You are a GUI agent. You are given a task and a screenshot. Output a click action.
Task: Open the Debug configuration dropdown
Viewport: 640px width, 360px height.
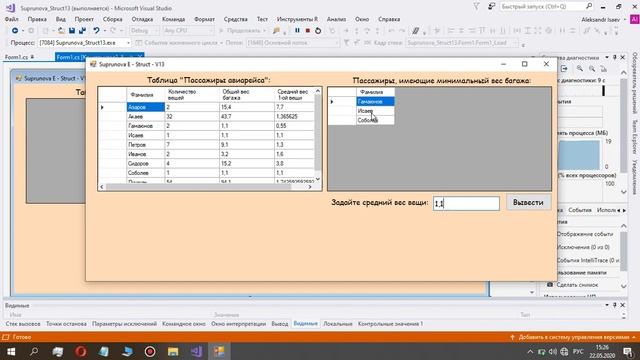[144, 31]
